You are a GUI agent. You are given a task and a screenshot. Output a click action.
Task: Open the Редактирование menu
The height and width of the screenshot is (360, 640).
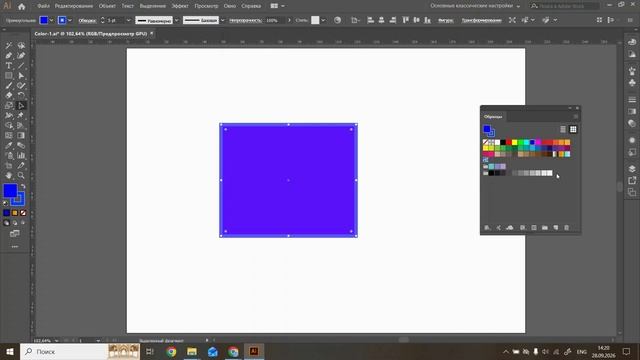tap(74, 6)
